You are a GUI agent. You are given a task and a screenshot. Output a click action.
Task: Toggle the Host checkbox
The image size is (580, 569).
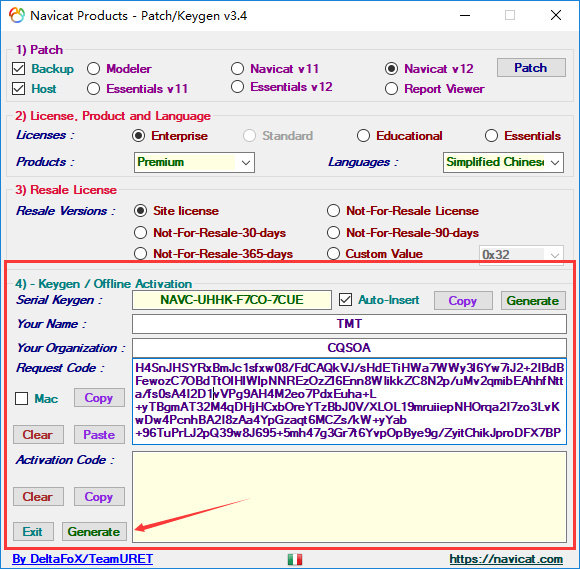pos(18,89)
